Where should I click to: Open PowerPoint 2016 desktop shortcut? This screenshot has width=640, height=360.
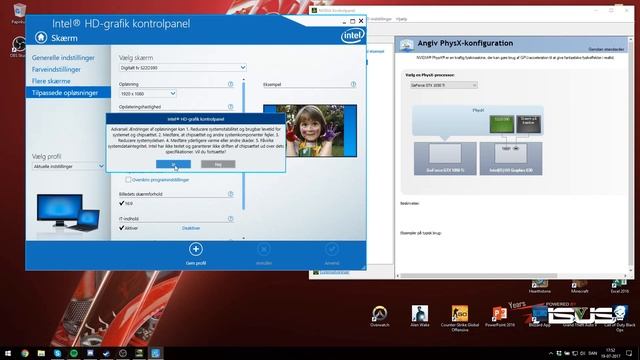click(x=500, y=316)
